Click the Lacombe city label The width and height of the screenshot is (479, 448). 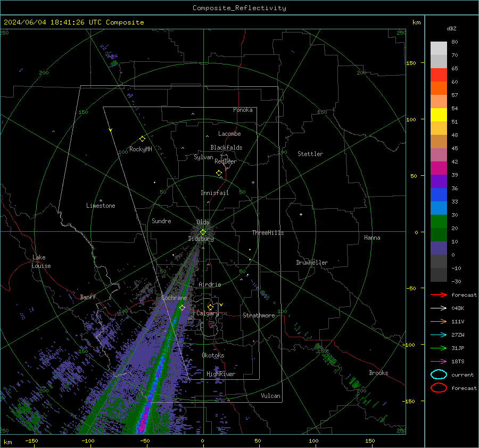click(x=229, y=134)
